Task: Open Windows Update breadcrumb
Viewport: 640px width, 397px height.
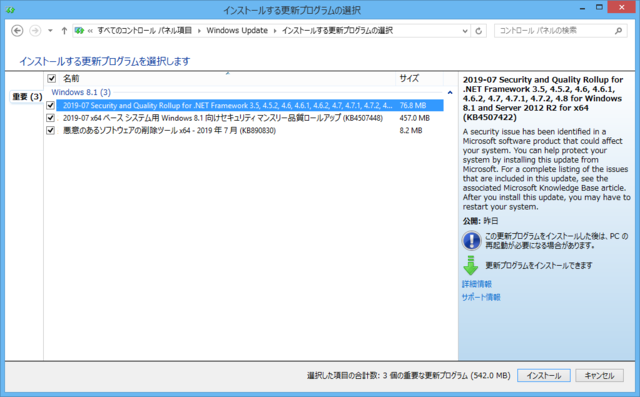Action: [237, 31]
